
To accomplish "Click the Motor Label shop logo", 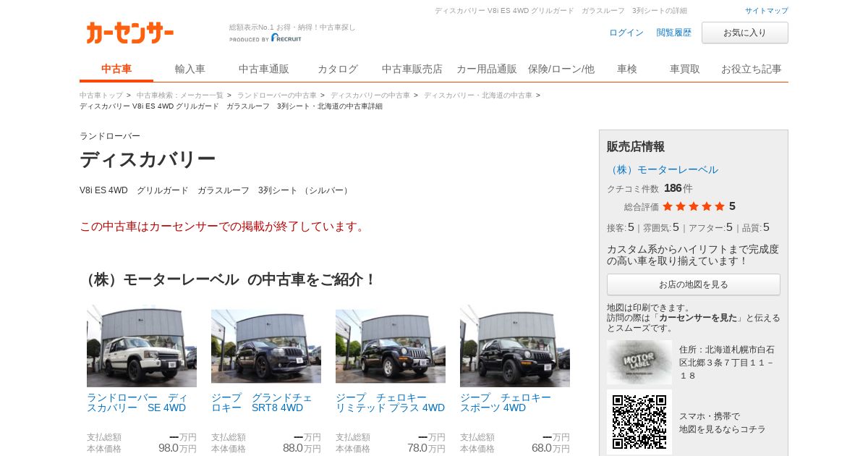I will (x=639, y=362).
